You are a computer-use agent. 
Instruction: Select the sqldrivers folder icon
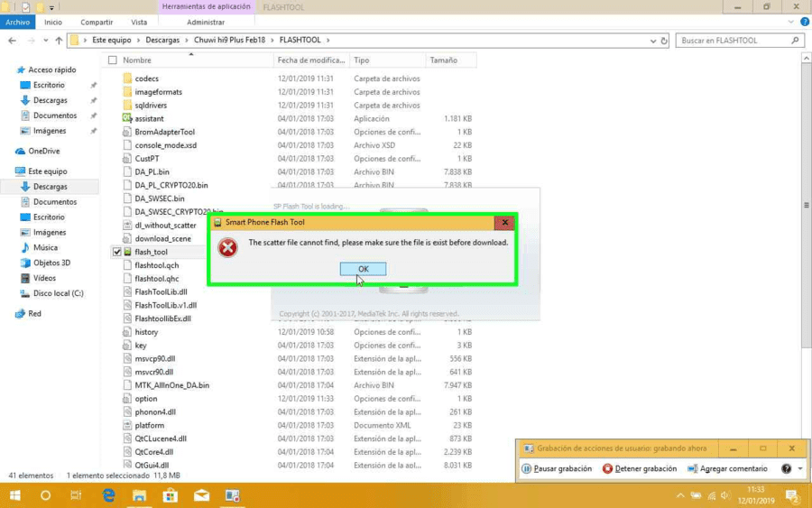(127, 106)
